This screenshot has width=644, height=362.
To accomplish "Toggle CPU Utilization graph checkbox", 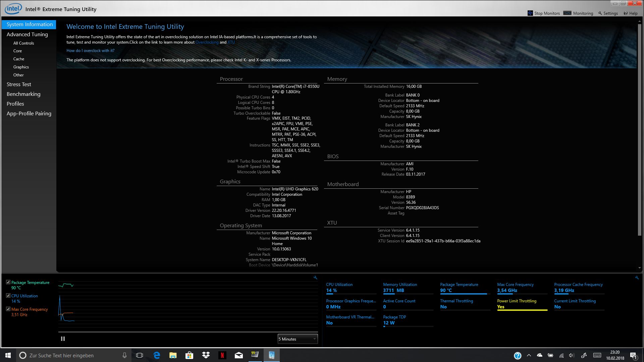I will click(8, 296).
